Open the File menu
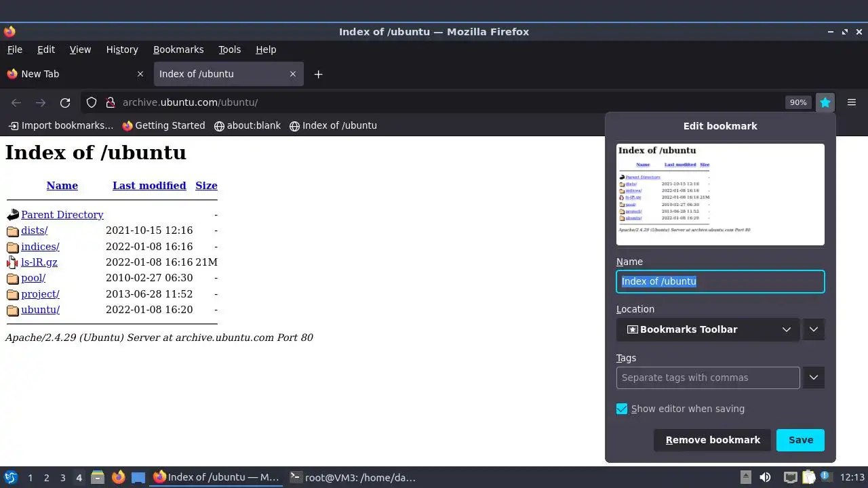The width and height of the screenshot is (868, 488). pos(15,49)
